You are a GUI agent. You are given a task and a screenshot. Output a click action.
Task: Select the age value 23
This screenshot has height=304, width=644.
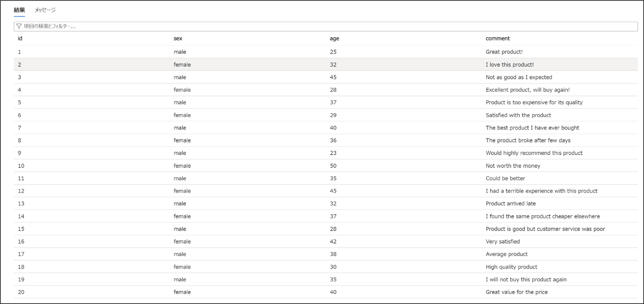pyautogui.click(x=333, y=153)
